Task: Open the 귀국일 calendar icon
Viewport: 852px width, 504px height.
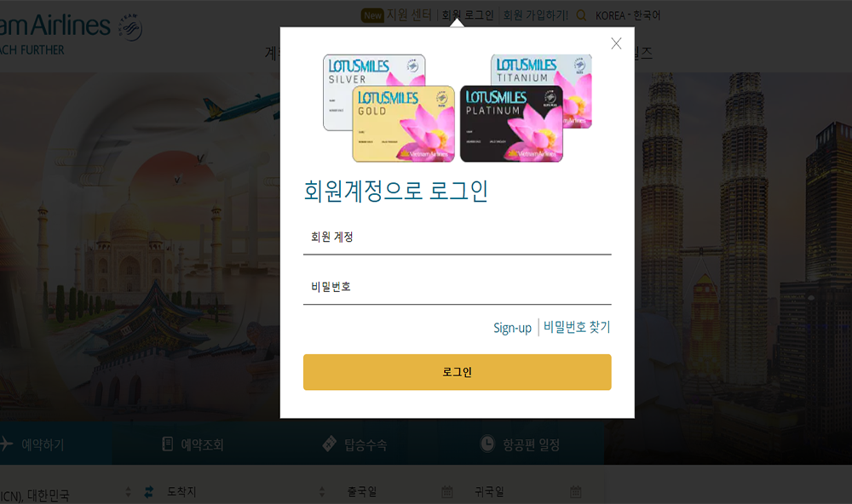Action: pos(575,491)
